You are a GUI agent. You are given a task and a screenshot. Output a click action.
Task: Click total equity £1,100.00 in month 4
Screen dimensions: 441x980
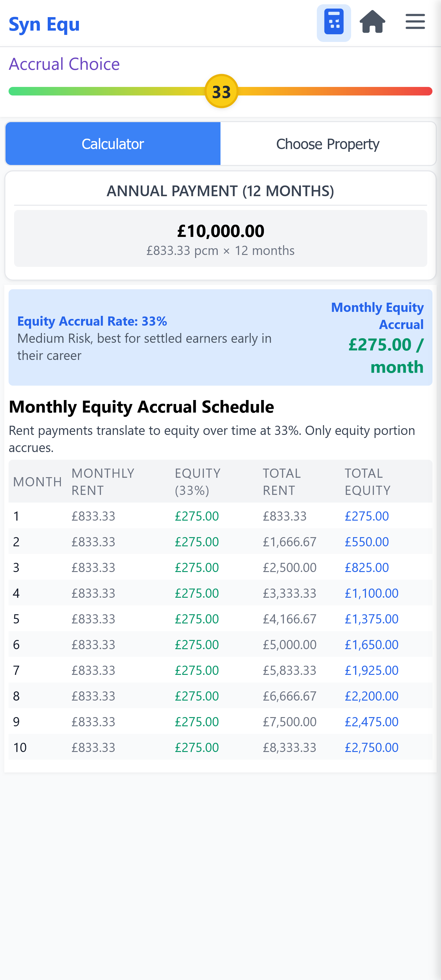tap(372, 593)
